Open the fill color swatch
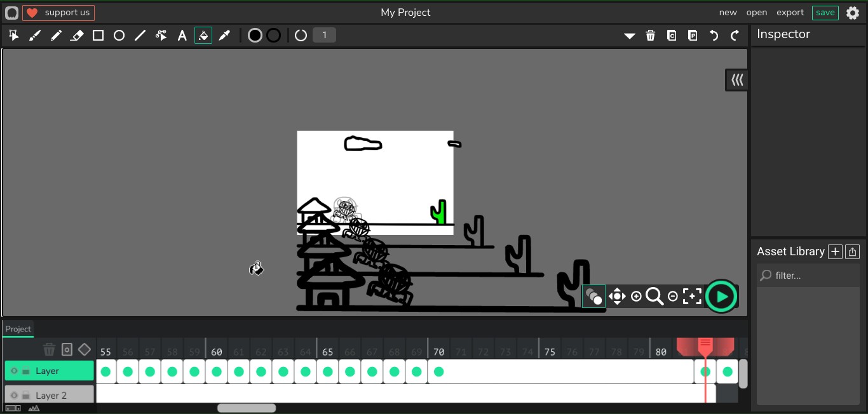The height and width of the screenshot is (414, 868). point(255,36)
